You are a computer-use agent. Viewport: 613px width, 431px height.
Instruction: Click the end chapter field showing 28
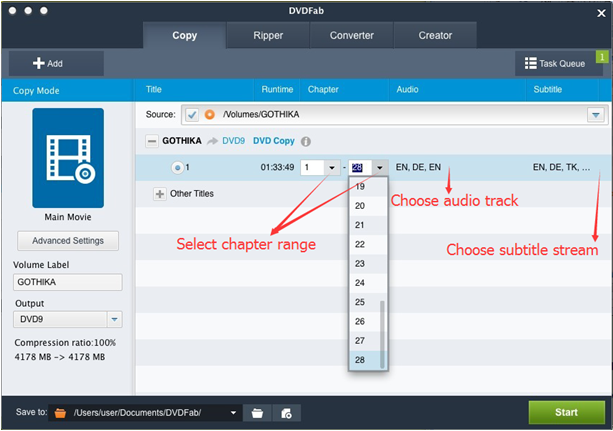360,168
